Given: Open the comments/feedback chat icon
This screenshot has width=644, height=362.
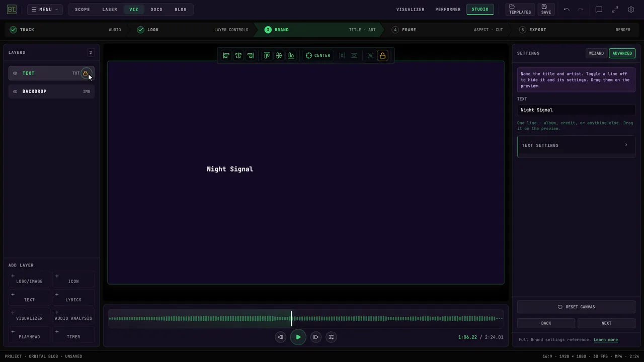Looking at the screenshot, I should [x=599, y=10].
